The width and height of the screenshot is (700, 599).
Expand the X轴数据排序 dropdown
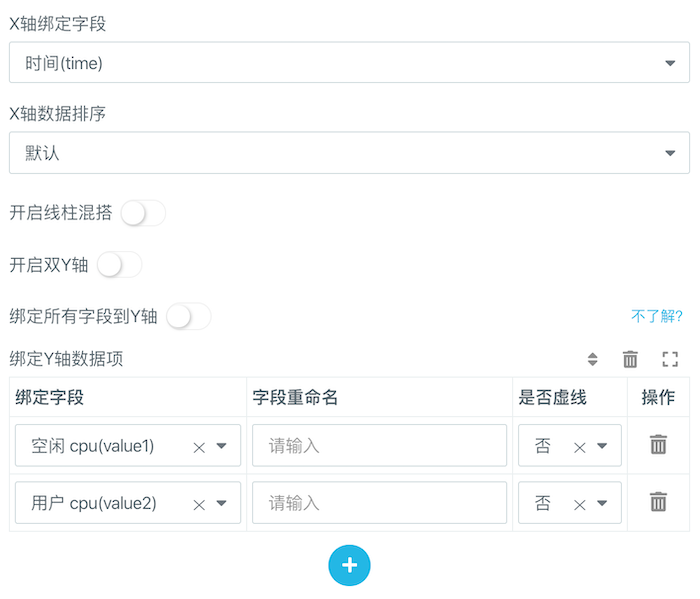coord(349,153)
